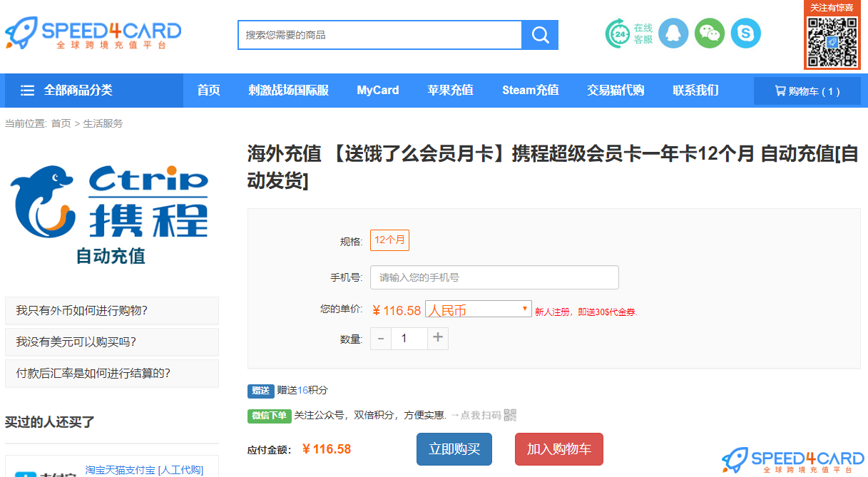Image resolution: width=868 pixels, height=477 pixels.
Task: Click the 赠送 blue badge
Action: tap(261, 391)
